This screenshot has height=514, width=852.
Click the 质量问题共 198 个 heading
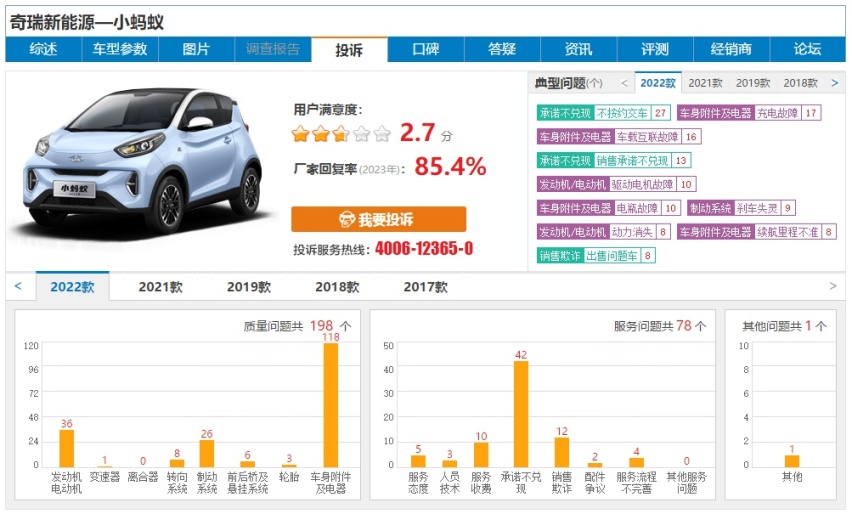click(x=297, y=326)
